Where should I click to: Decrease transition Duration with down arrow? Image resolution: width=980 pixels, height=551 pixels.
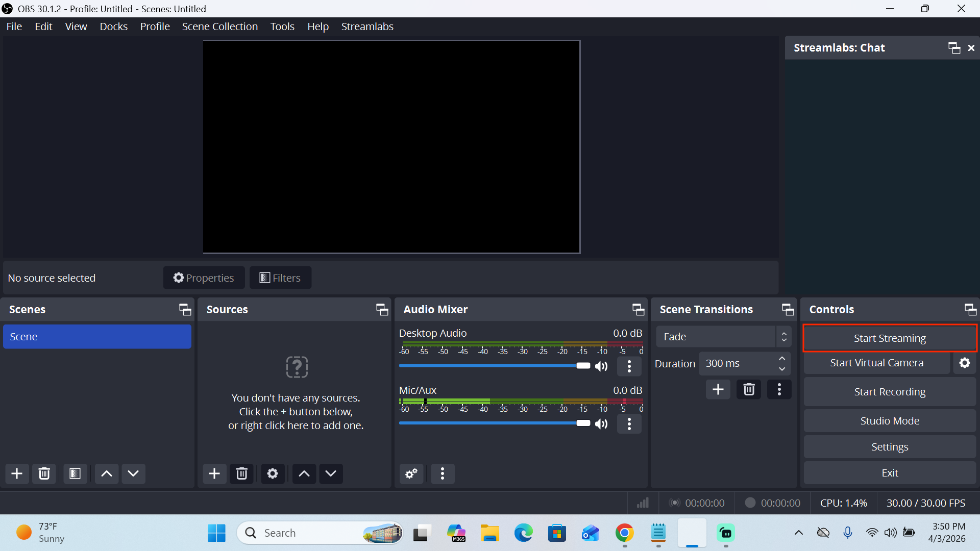(782, 369)
